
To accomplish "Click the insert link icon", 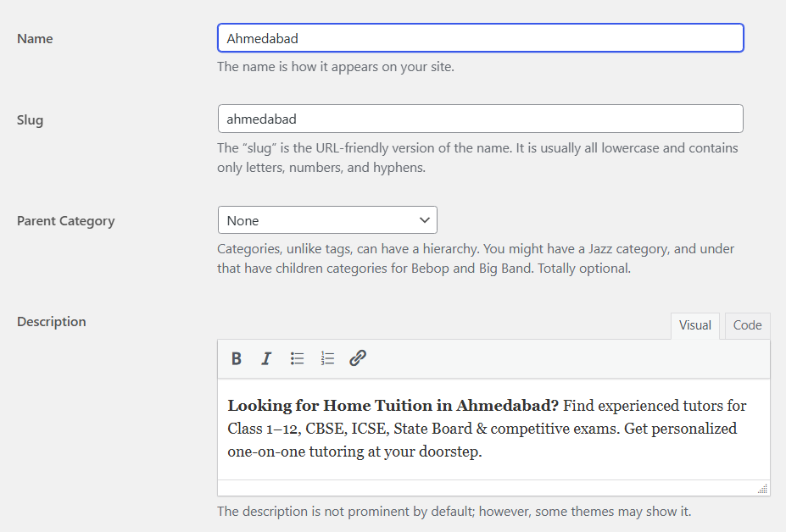I will click(x=358, y=358).
